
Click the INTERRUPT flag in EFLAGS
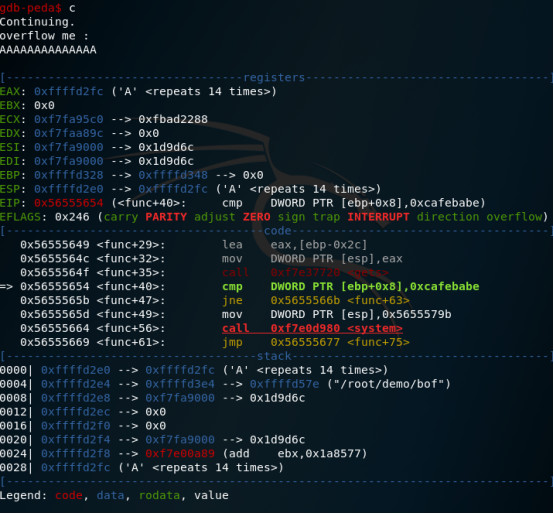pos(378,217)
